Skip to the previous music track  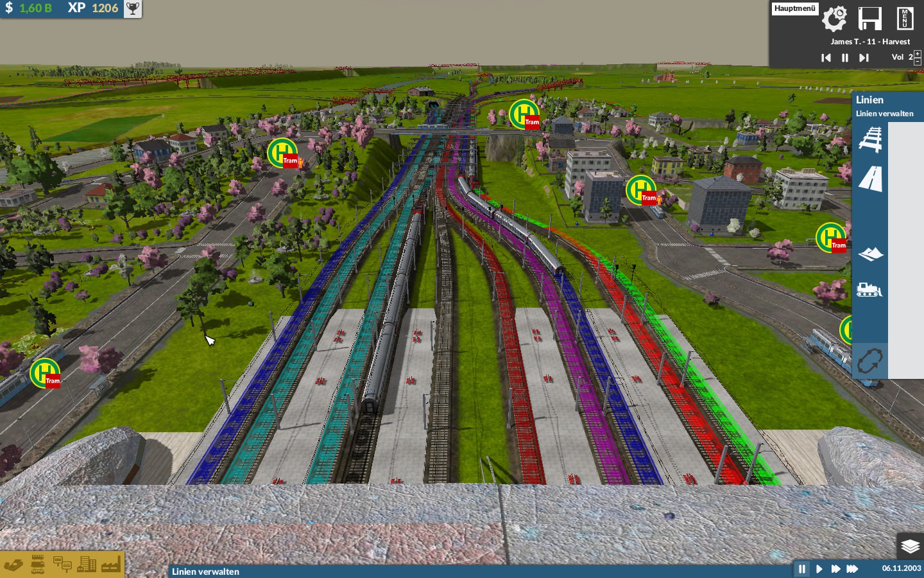coord(826,58)
